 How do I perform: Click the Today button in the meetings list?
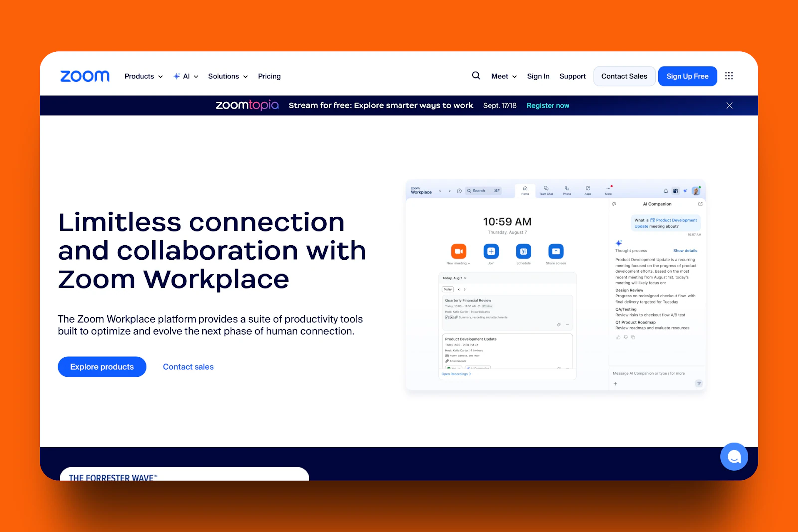pyautogui.click(x=448, y=289)
